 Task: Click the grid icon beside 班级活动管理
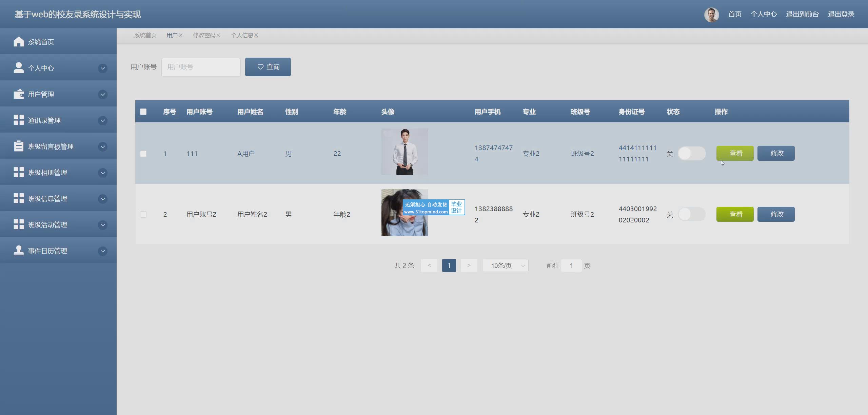click(19, 224)
